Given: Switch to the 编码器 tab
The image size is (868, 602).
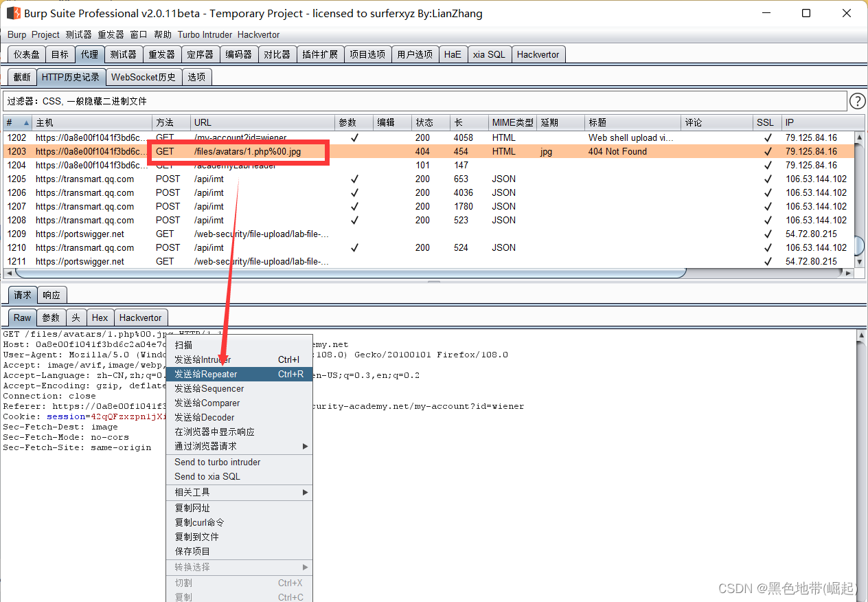Looking at the screenshot, I should [x=239, y=54].
